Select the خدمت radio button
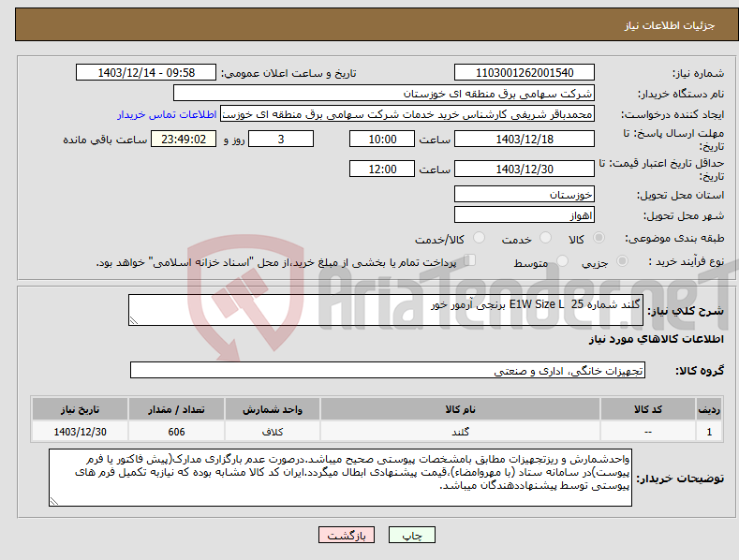 click(x=545, y=238)
